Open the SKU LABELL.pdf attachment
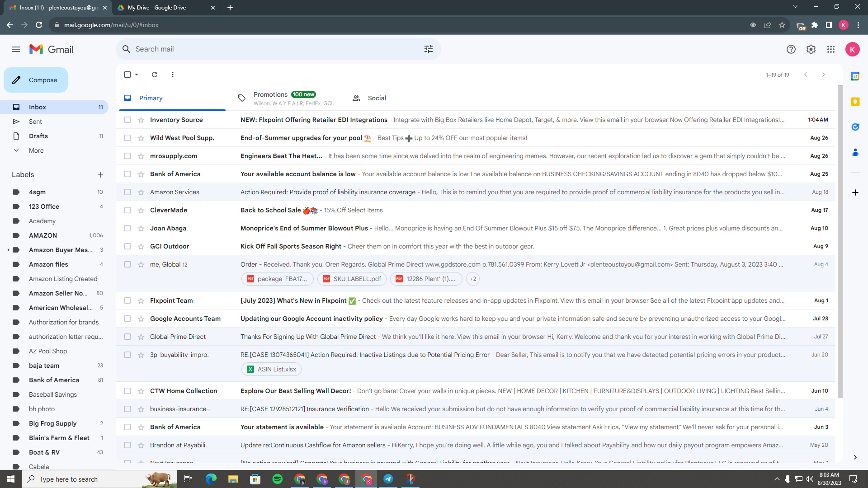The image size is (868, 488). (352, 279)
